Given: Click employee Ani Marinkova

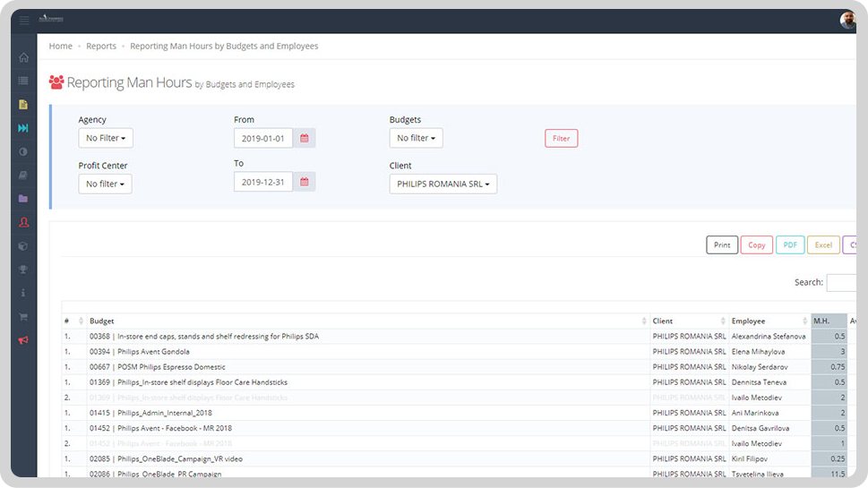Looking at the screenshot, I should tap(755, 413).
